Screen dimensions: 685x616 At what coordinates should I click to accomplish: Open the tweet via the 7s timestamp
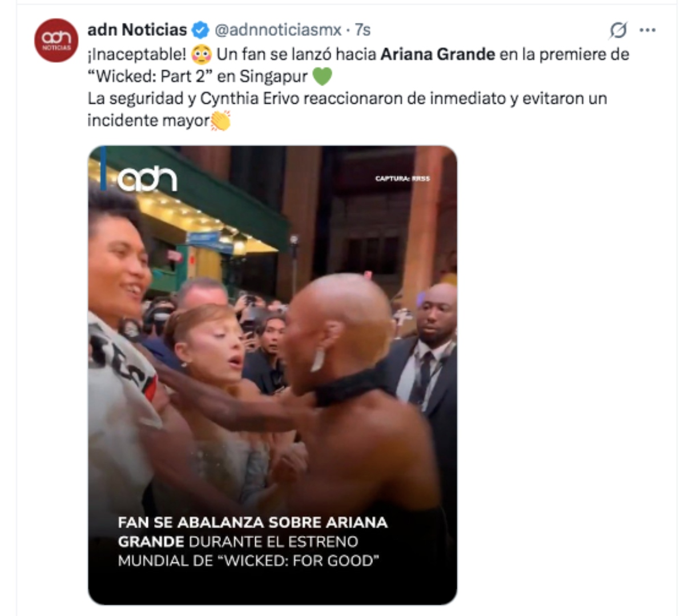click(x=363, y=30)
